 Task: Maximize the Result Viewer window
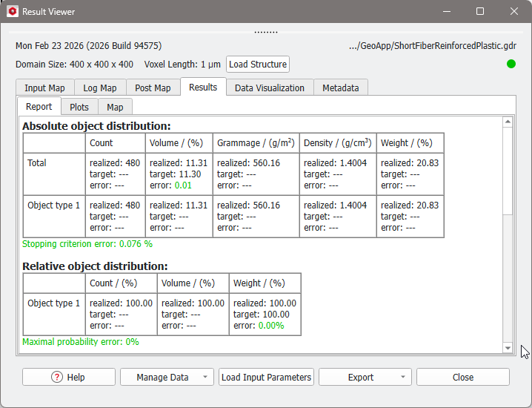click(x=480, y=11)
